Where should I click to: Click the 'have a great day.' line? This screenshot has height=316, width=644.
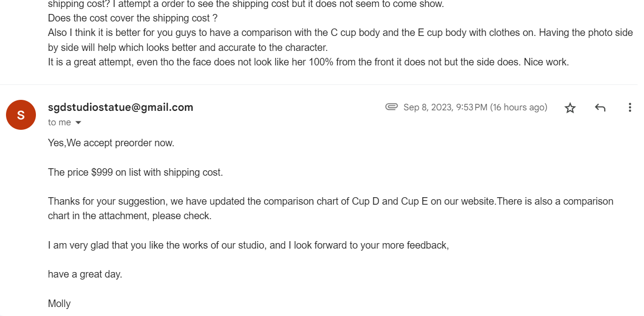[x=85, y=274]
